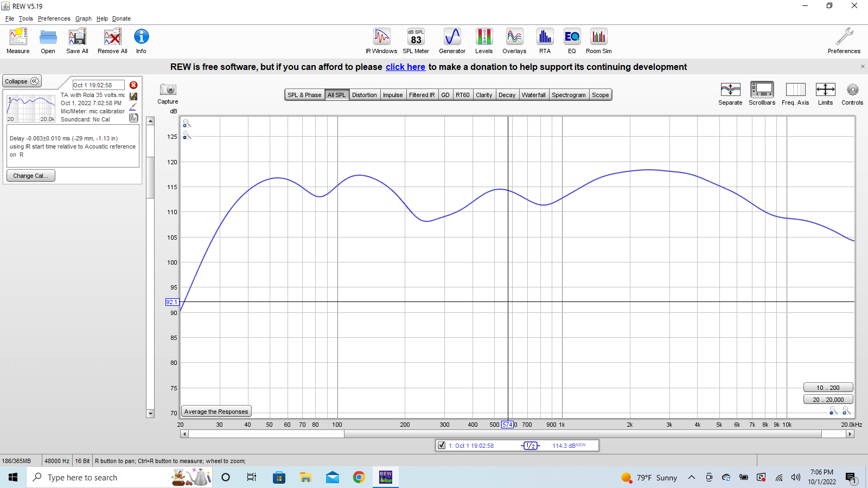Toggle visibility checkbox for trace 1 legend
This screenshot has height=488, width=868.
[x=442, y=445]
